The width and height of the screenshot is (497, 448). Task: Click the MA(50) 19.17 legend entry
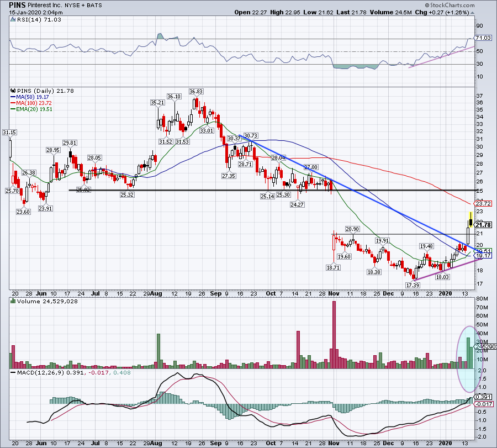[x=30, y=97]
